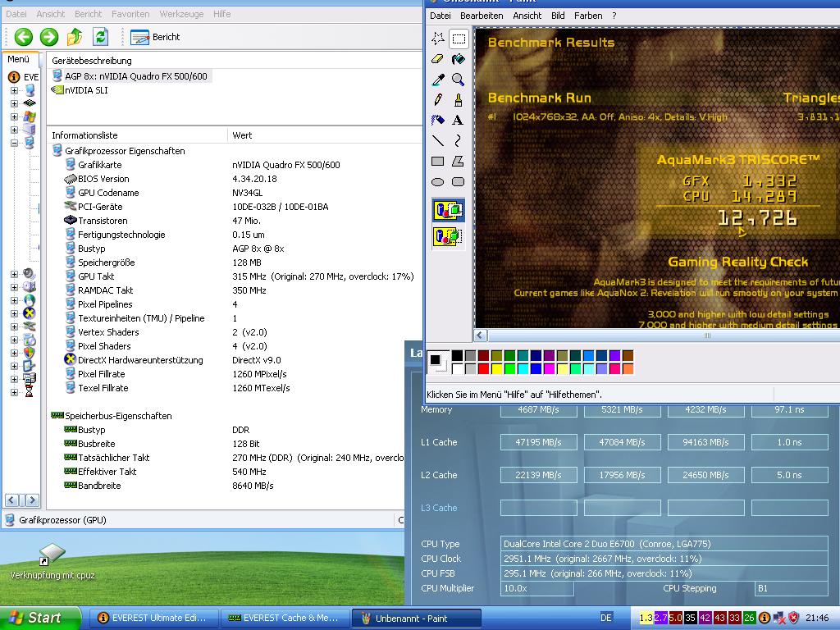
Task: Open Paint's Bearbeiten menu
Action: click(482, 16)
